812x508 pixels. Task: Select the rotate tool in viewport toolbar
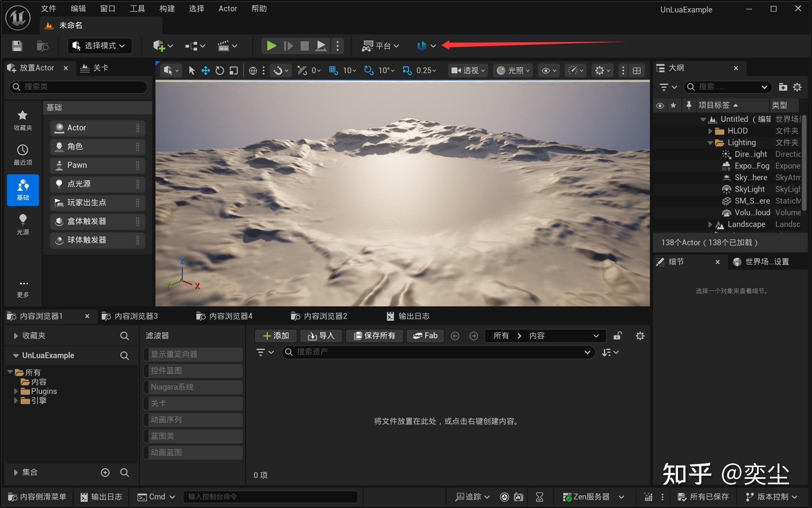coord(220,70)
